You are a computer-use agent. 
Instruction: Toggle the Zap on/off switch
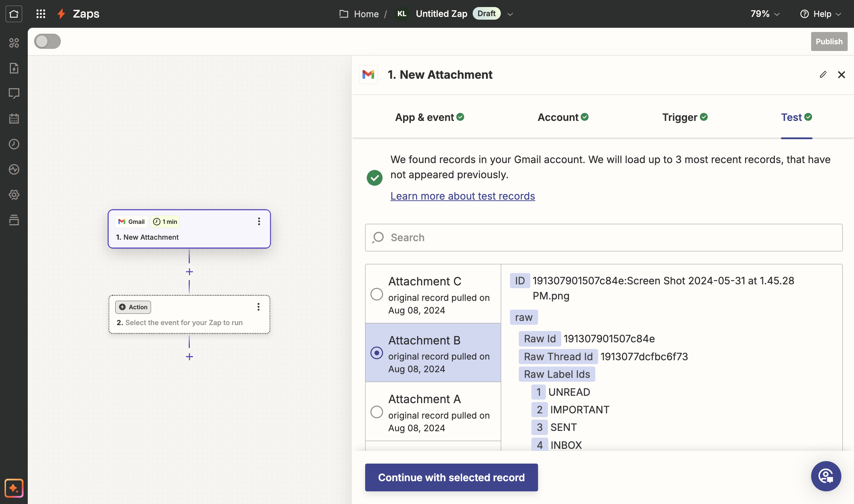[47, 41]
